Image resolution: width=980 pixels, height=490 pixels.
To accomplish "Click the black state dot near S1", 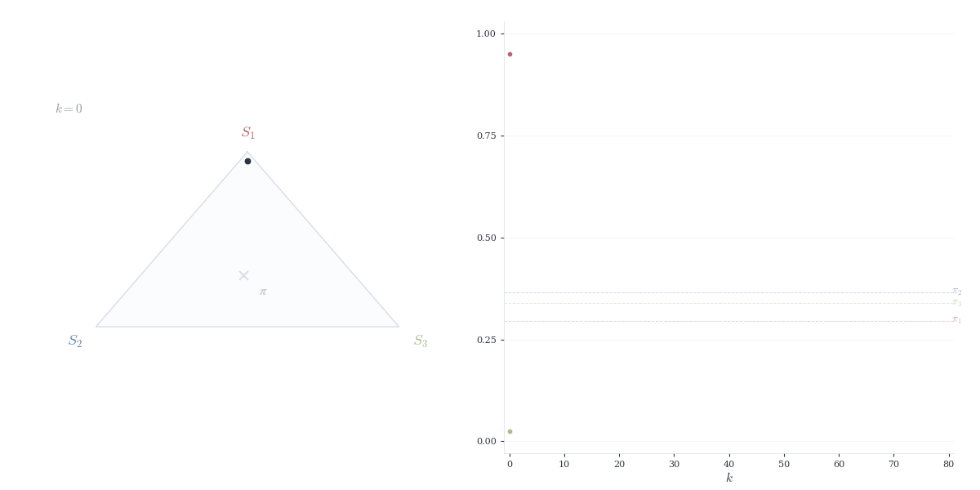I will [x=247, y=161].
